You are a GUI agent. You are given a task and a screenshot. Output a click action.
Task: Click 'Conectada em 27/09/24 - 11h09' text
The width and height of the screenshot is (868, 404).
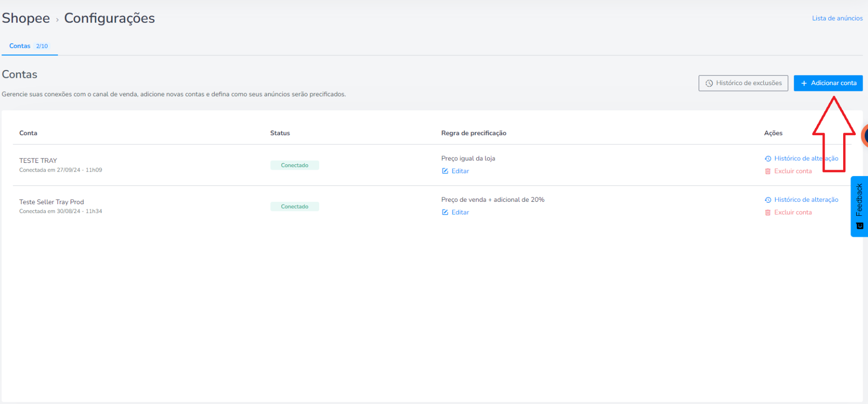click(61, 170)
